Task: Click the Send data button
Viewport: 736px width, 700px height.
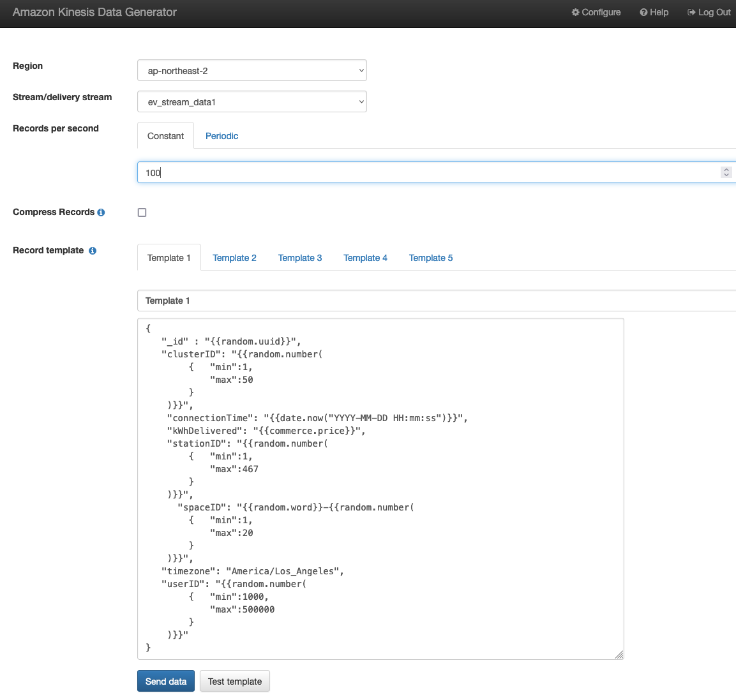Action: tap(166, 681)
